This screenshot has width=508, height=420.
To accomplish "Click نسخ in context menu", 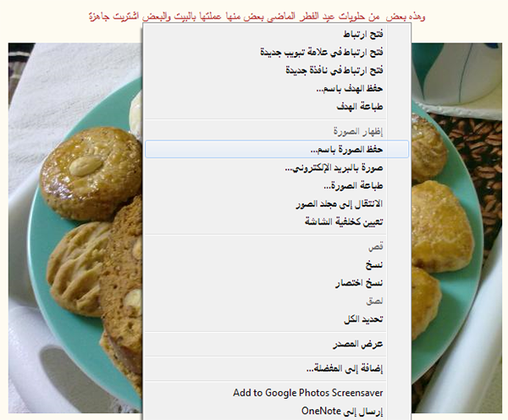I will pyautogui.click(x=277, y=265).
